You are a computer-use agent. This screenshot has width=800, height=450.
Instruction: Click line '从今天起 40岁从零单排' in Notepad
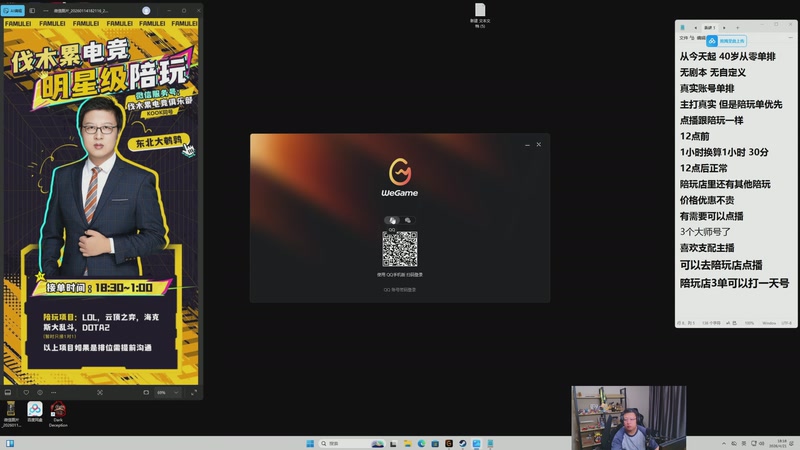(728, 57)
